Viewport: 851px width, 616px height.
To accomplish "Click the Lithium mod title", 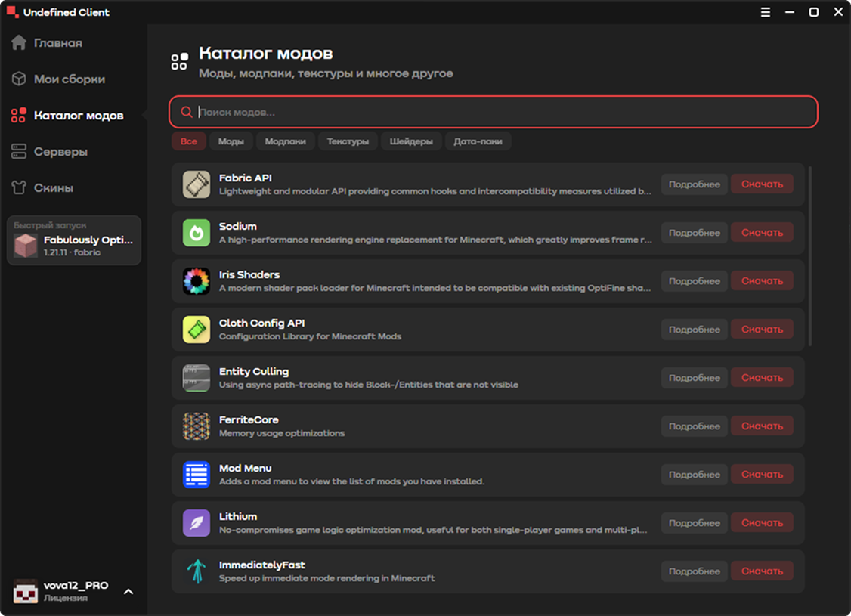I will [x=238, y=517].
